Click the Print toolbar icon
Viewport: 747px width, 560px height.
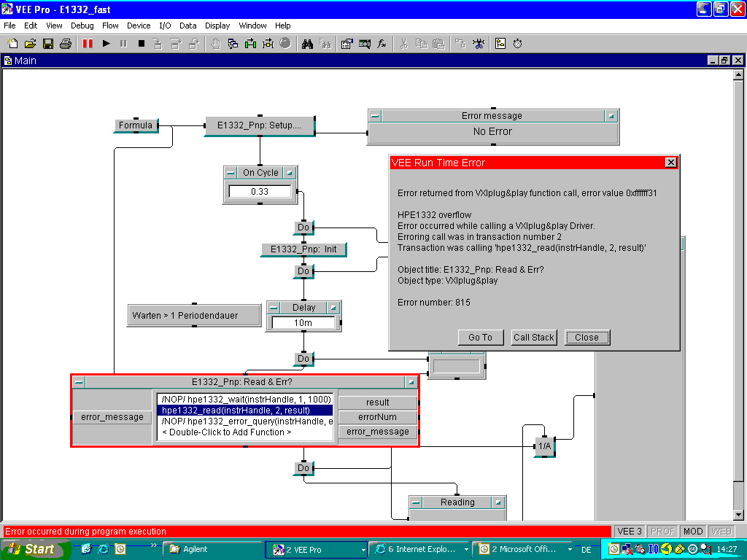[x=65, y=44]
